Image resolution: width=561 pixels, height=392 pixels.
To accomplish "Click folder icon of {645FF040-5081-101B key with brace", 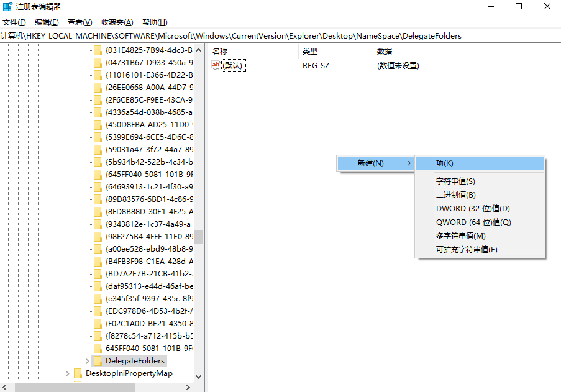I will click(x=98, y=174).
